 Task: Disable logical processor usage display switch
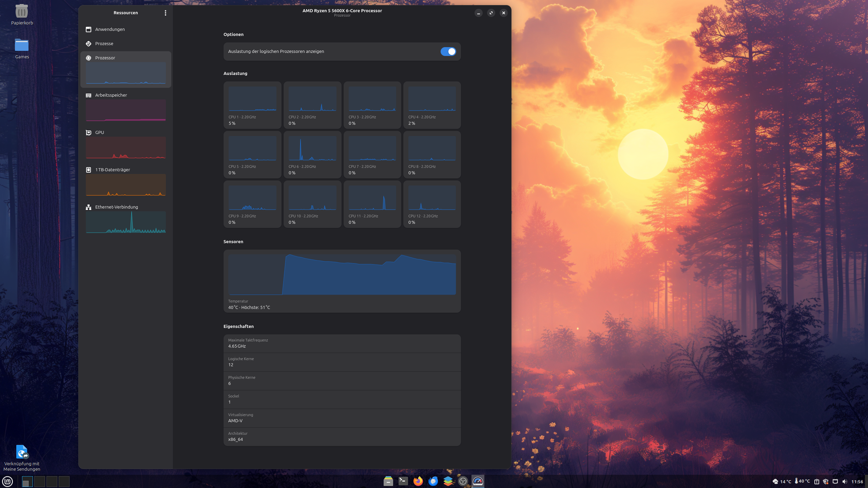click(x=448, y=52)
